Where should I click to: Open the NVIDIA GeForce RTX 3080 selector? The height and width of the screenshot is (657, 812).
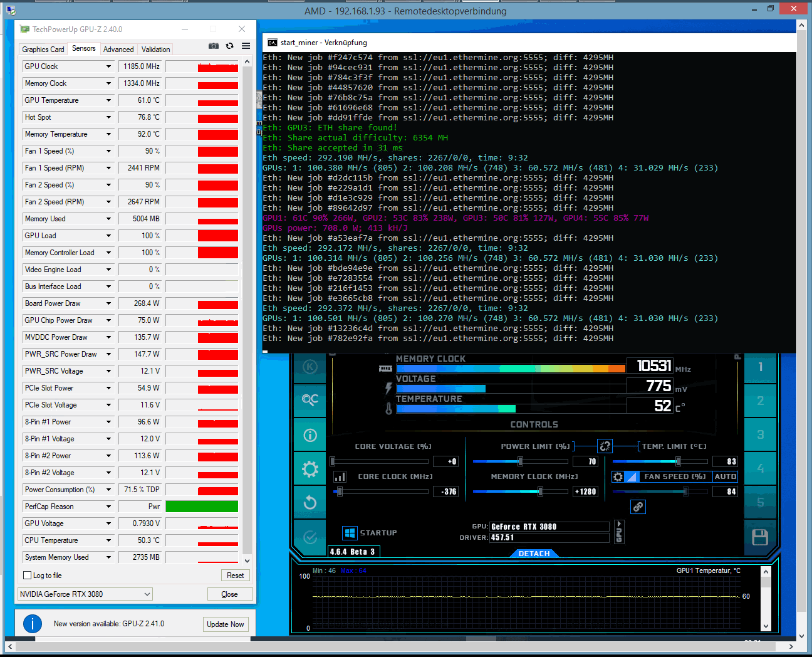coord(85,594)
